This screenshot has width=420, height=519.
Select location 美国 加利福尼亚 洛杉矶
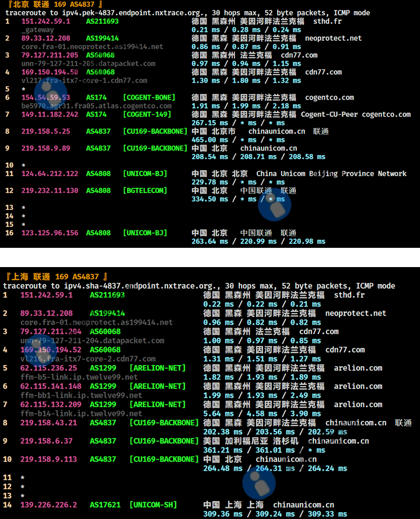click(251, 441)
